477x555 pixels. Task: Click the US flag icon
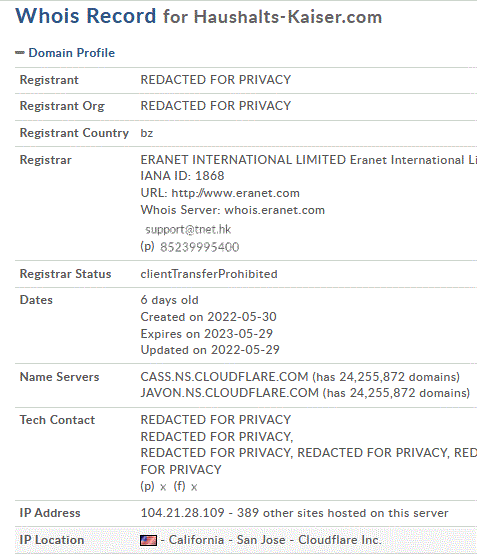148,540
